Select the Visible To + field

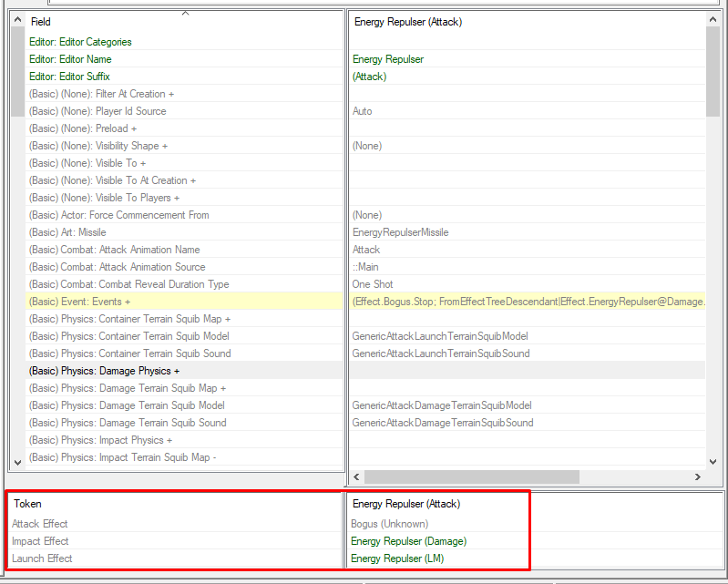(x=184, y=163)
